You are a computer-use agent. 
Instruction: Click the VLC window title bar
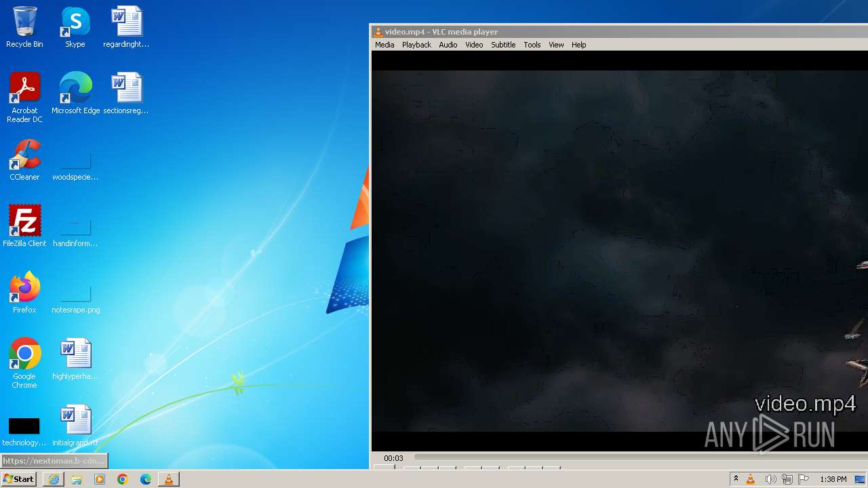620,31
